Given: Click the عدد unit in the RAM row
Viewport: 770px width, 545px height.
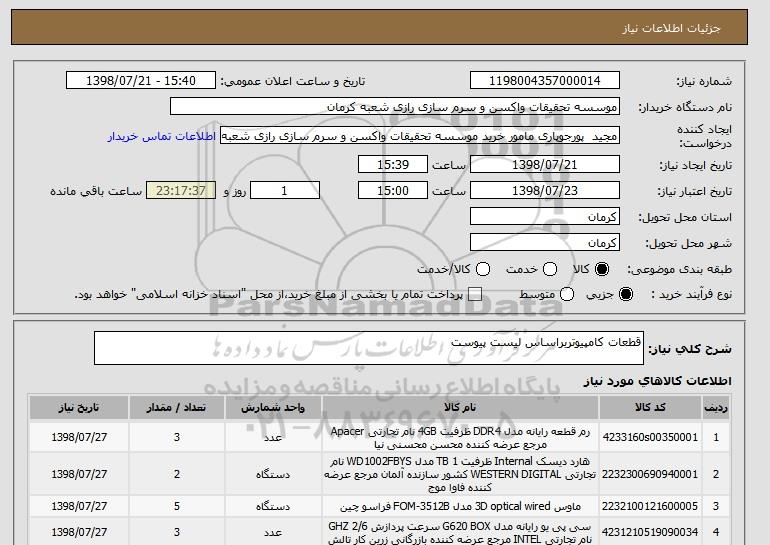Looking at the screenshot, I should (x=273, y=437).
